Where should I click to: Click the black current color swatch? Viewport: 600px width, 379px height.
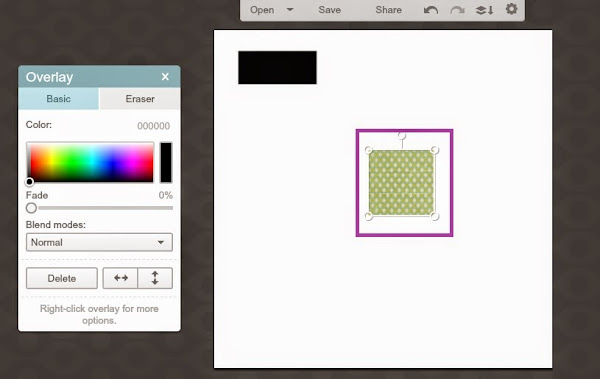pos(166,162)
